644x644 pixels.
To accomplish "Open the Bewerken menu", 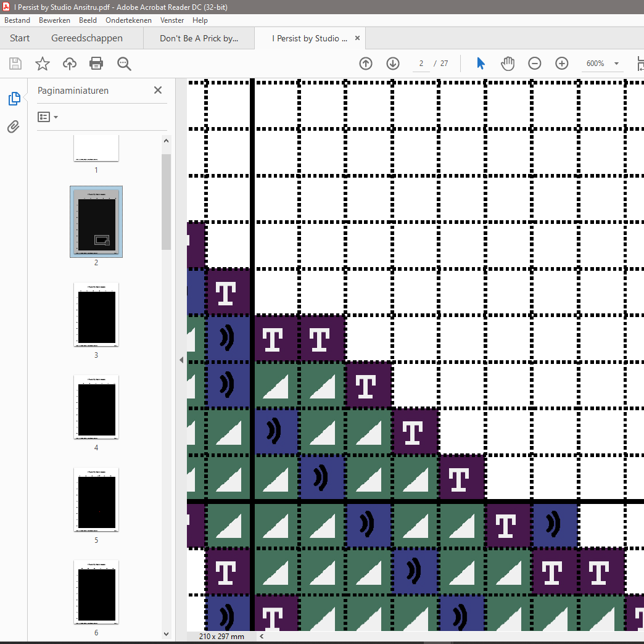I will (54, 20).
